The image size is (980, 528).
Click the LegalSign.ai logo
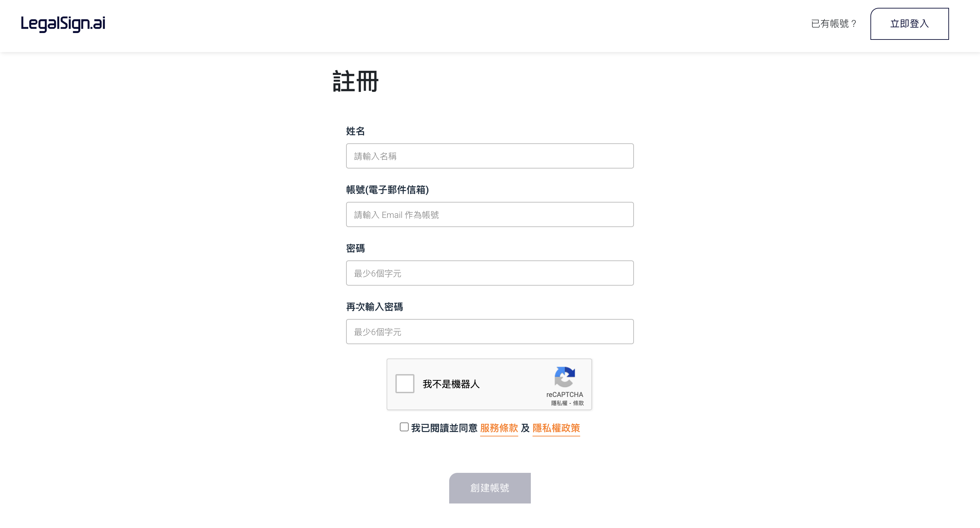[63, 24]
